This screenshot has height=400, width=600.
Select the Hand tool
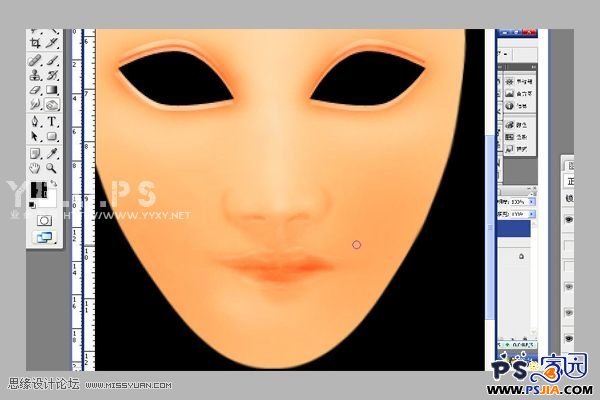(35, 168)
